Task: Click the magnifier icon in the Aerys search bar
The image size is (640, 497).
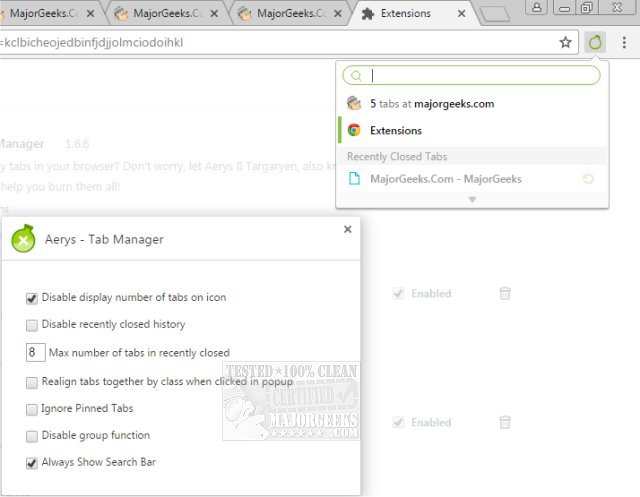Action: [x=356, y=76]
